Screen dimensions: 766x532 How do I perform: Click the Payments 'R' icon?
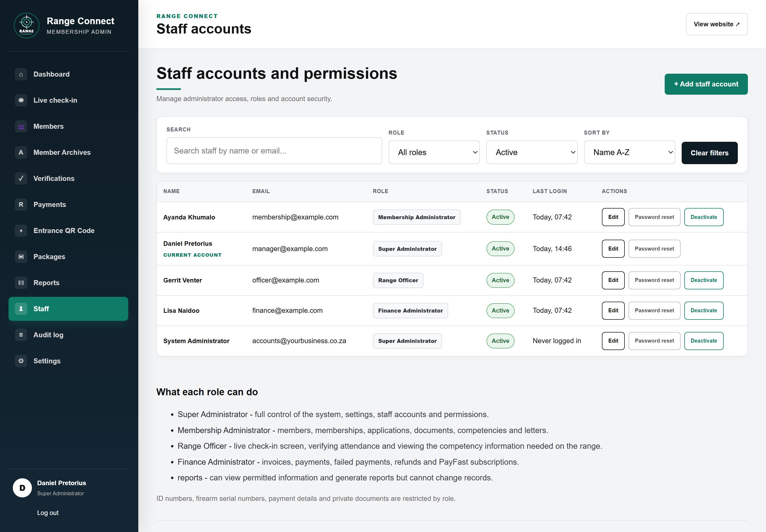coord(21,204)
